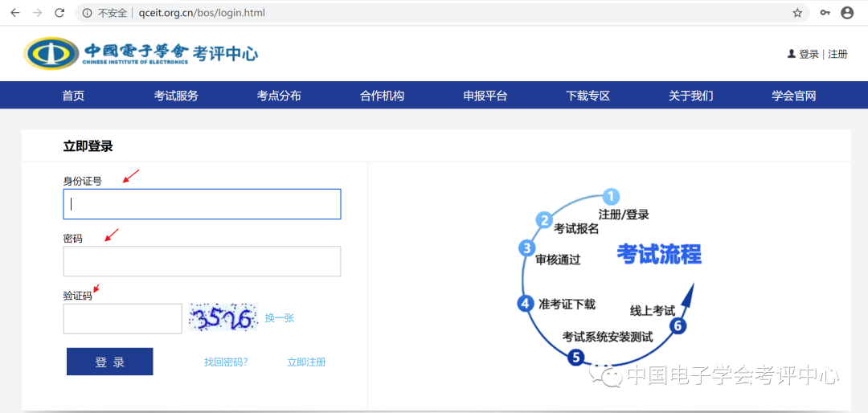Click the 线上考试 step text
The width and height of the screenshot is (868, 413).
tap(653, 311)
